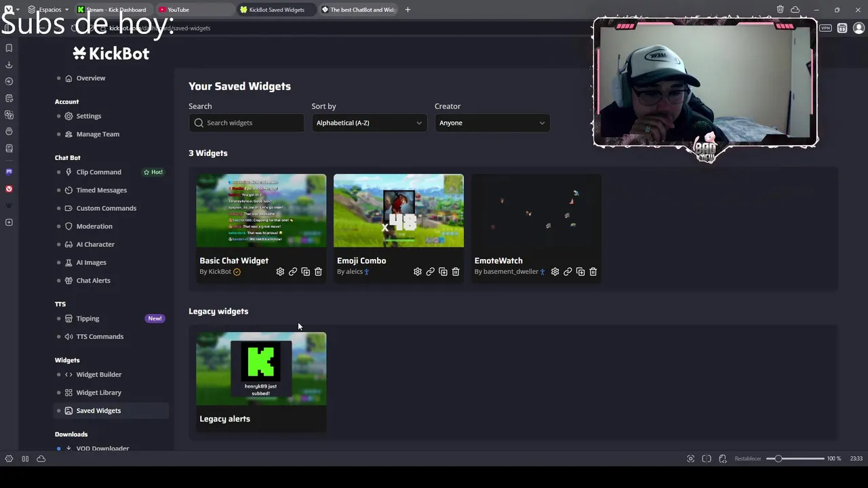Open Timed Messages page
868x488 pixels.
[x=102, y=190]
